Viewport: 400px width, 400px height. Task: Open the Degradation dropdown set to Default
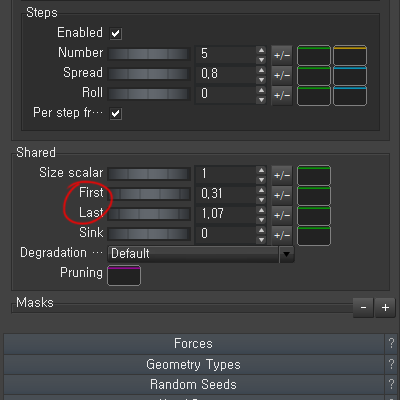tap(201, 254)
